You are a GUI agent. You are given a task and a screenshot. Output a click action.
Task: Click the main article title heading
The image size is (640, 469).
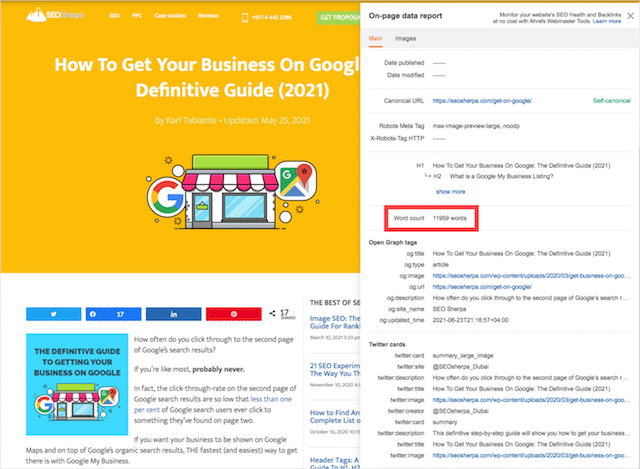click(207, 77)
